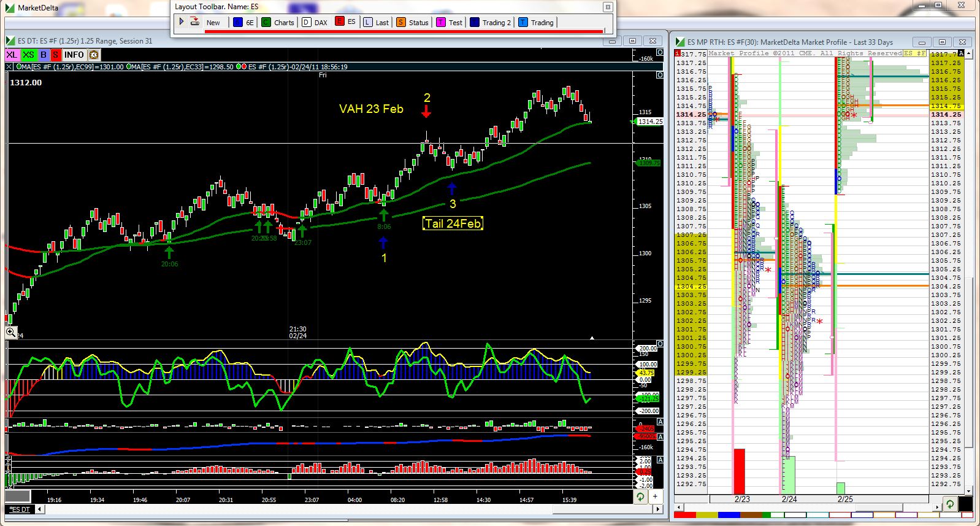
Task: Click the 1314.25 current price label
Action: click(x=650, y=122)
